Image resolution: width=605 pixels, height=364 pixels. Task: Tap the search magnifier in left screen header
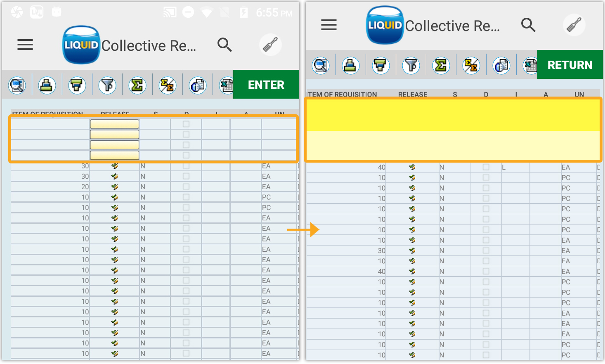tap(225, 45)
